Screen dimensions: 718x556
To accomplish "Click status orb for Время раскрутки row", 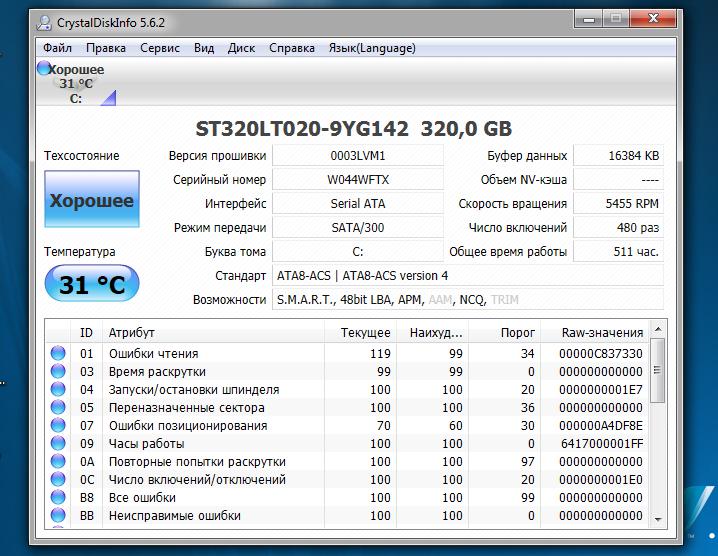I will click(58, 371).
